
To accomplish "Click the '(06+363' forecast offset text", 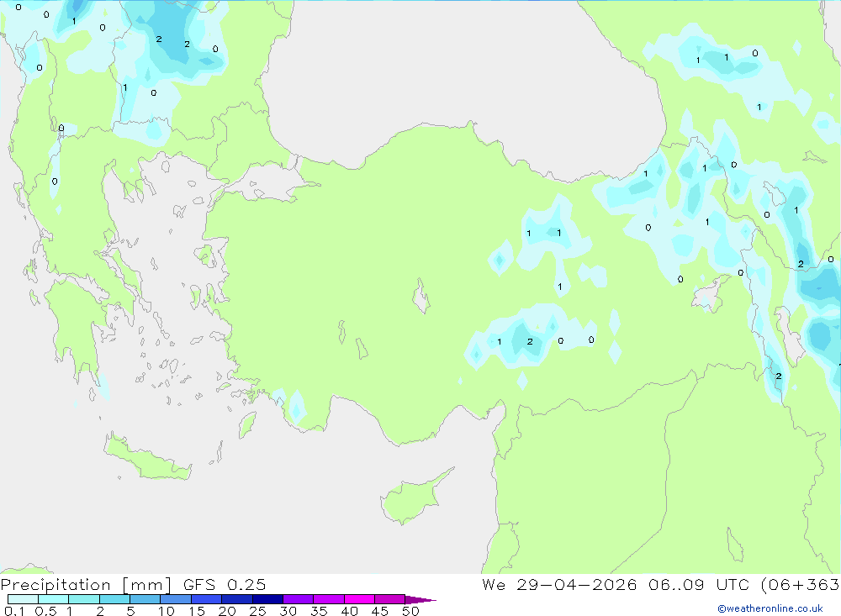I will pos(801,585).
